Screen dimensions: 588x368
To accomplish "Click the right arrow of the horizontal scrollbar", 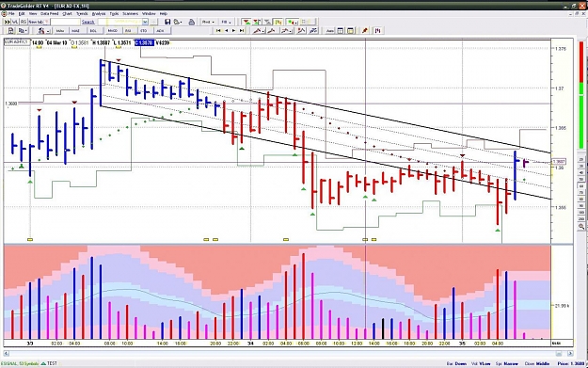I will point(570,353).
